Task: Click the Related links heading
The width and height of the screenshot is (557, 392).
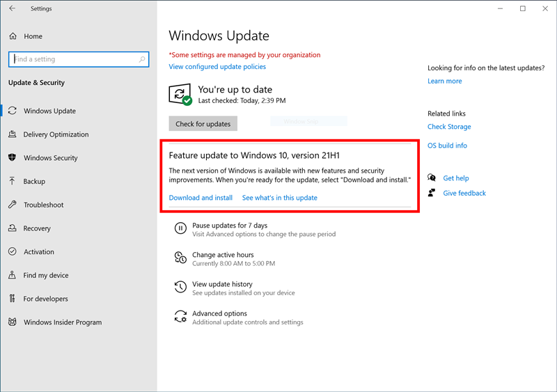Action: click(x=446, y=113)
